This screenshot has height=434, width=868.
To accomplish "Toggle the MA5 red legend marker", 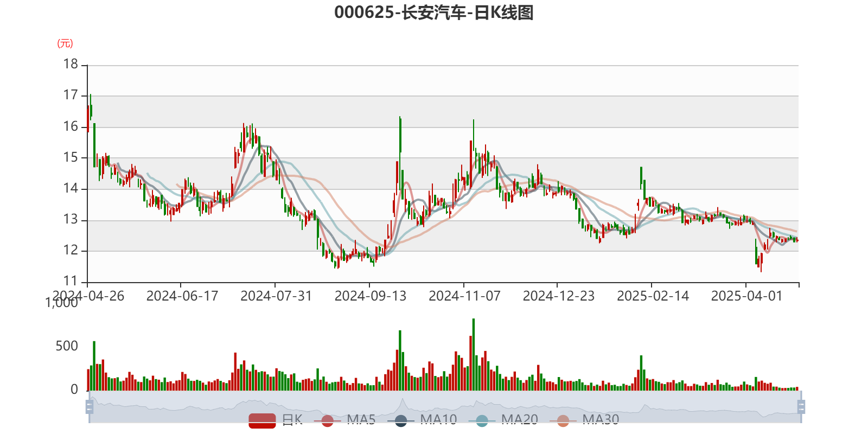I will coord(327,420).
